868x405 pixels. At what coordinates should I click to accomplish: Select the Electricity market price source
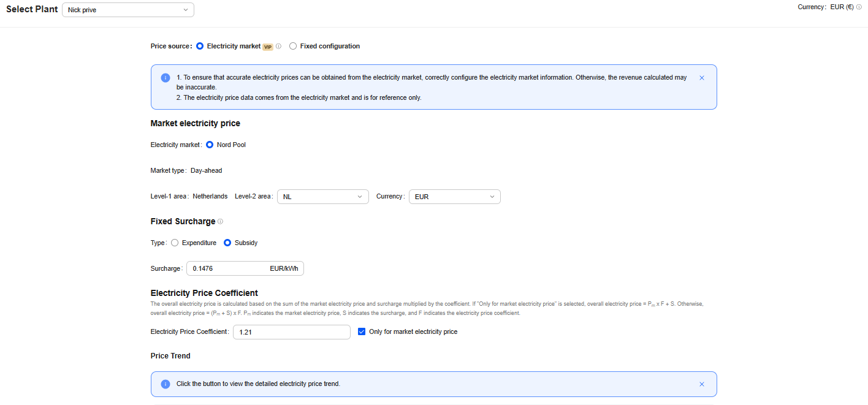coord(199,46)
